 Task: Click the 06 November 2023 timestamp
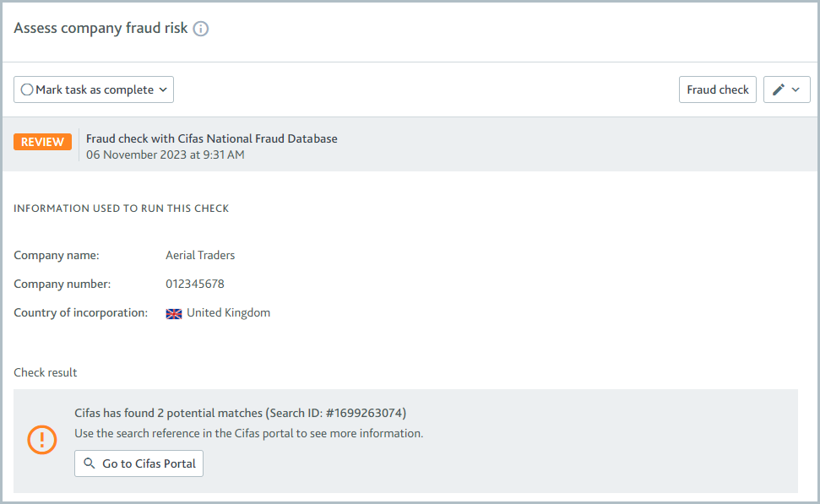tap(165, 154)
